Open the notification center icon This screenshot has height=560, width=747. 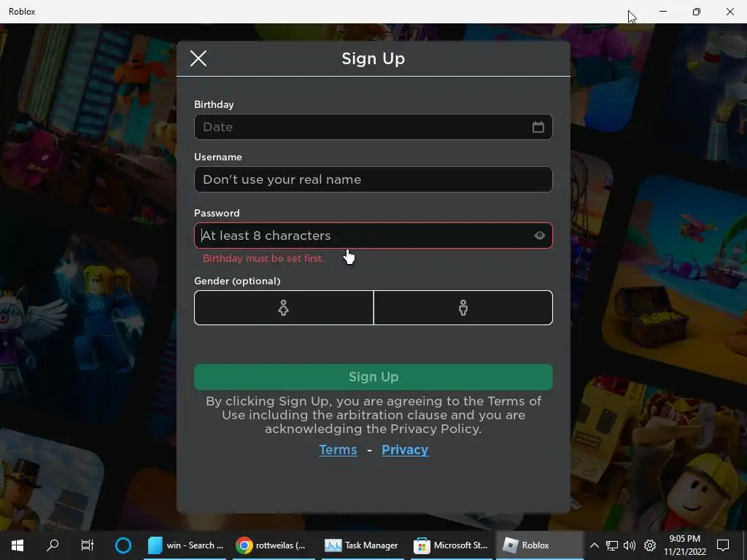point(723,545)
